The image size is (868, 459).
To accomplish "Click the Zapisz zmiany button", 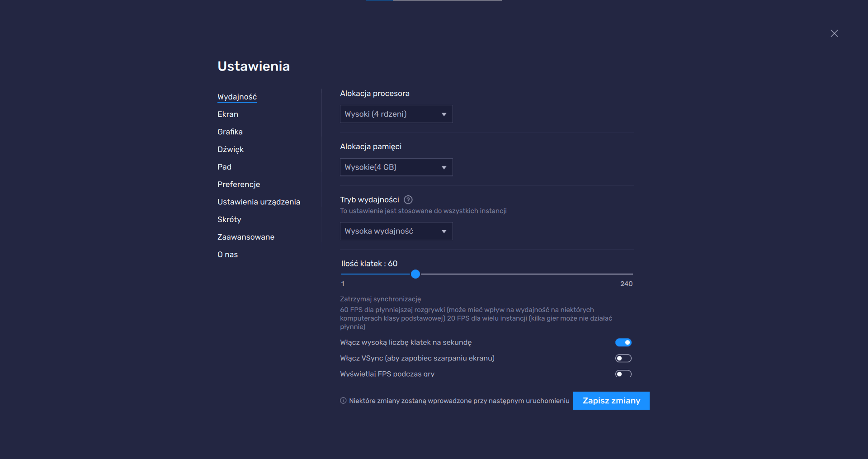I will click(611, 401).
